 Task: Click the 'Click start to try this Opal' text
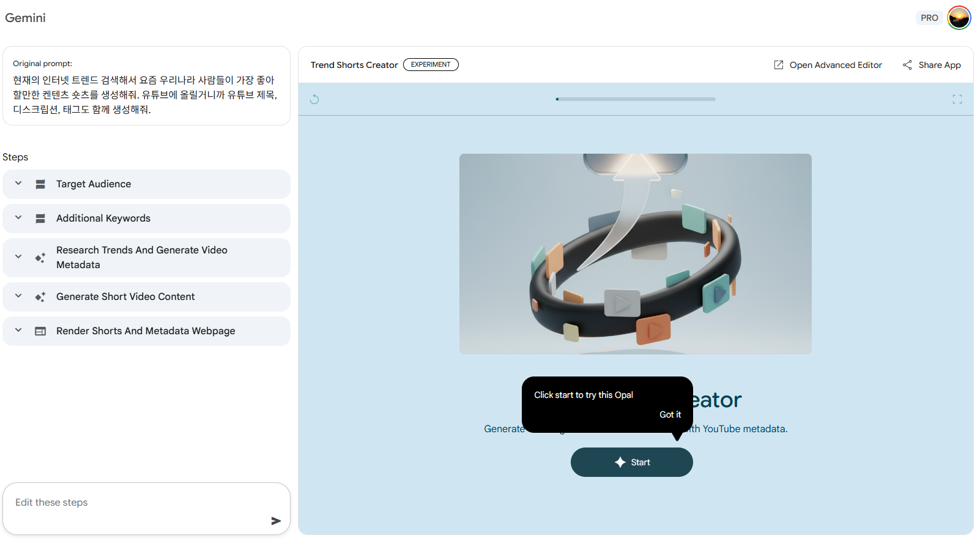[x=584, y=395]
